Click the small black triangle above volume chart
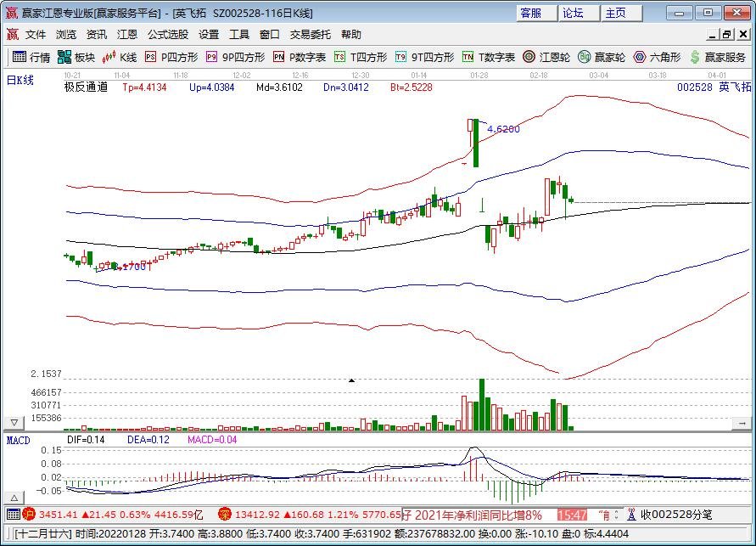Screen dimensions: 756x546 [352, 380]
